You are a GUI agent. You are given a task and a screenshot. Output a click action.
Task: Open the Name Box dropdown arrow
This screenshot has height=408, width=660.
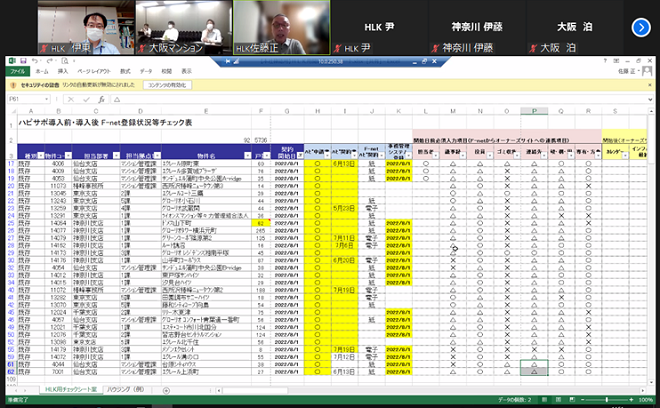coord(46,99)
